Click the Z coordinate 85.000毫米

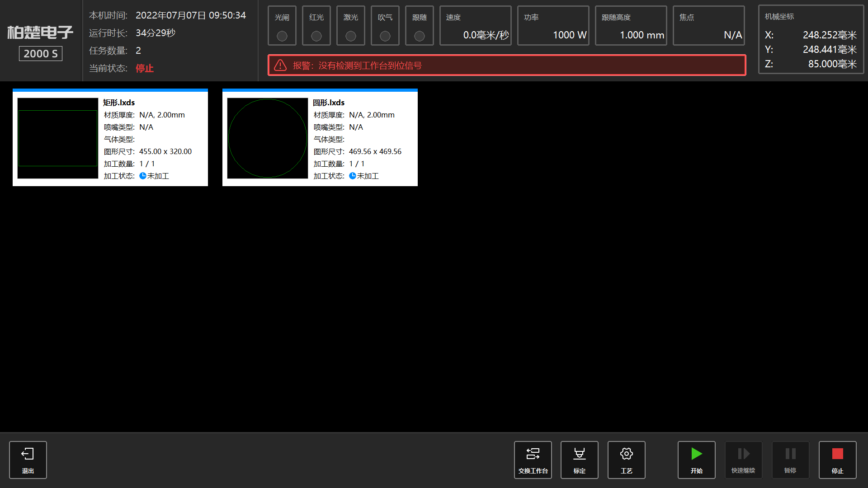(833, 64)
